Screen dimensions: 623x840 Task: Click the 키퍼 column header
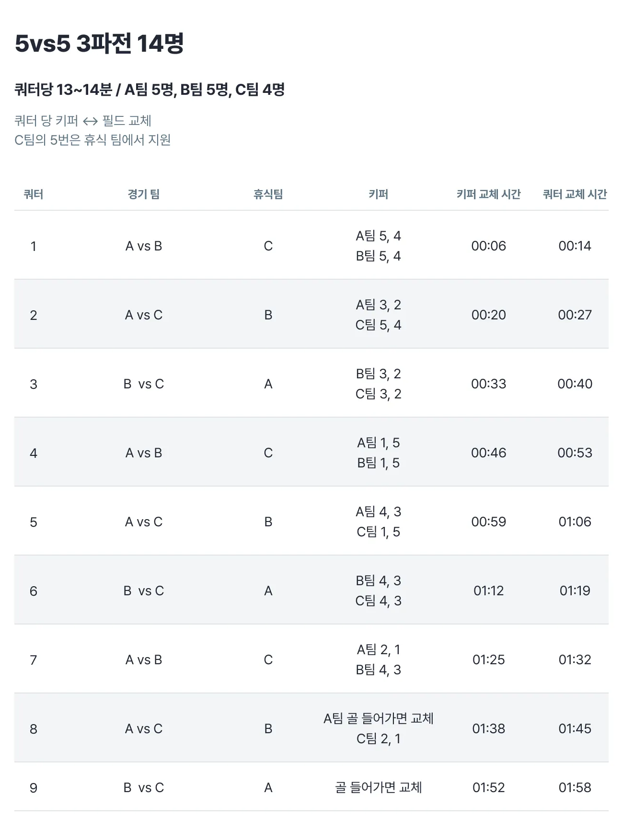[378, 194]
